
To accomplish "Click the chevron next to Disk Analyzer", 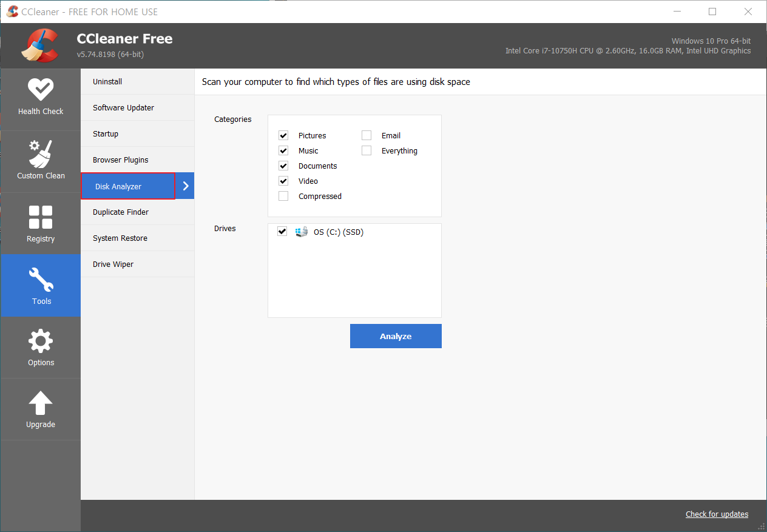I will [186, 186].
